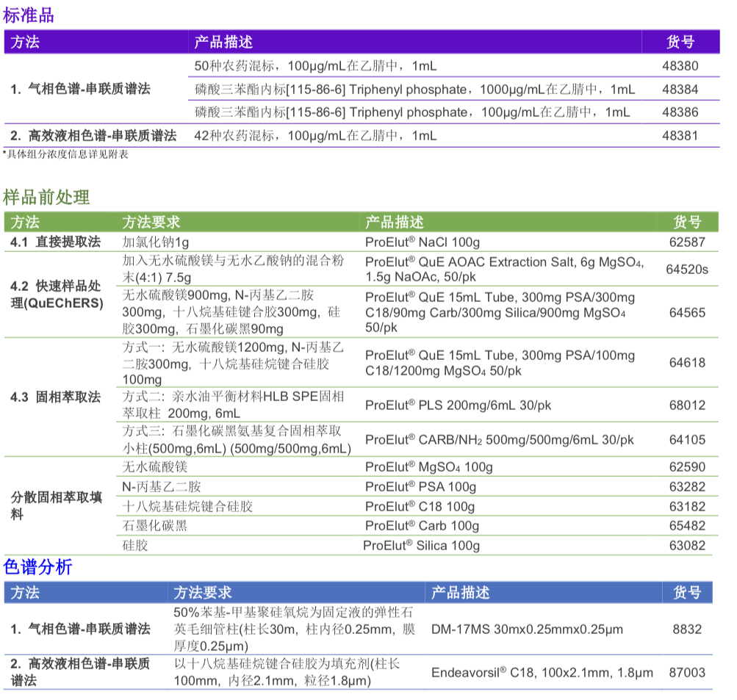Select product number 48381

point(680,136)
